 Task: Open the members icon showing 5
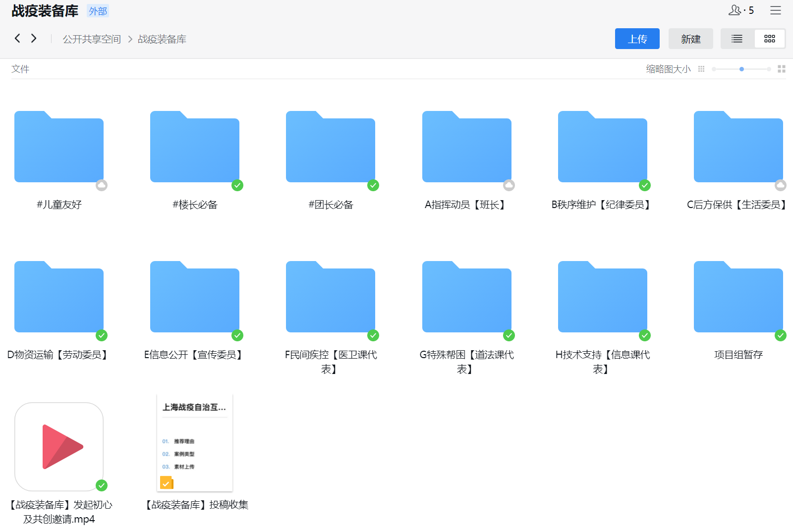click(x=741, y=10)
